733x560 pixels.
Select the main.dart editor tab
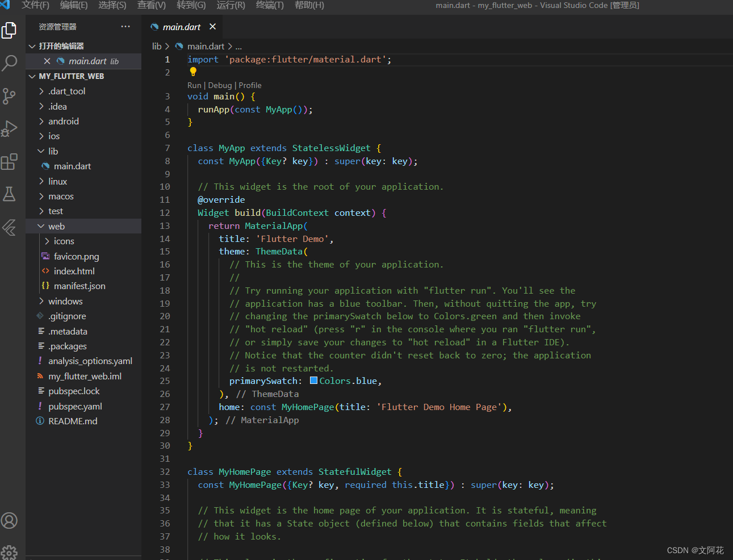click(182, 27)
